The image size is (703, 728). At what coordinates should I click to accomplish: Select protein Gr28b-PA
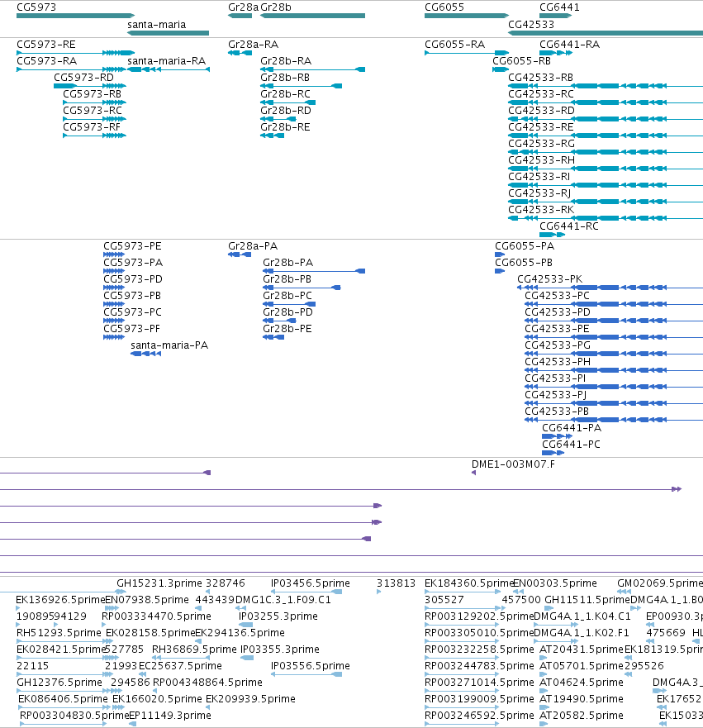314,271
